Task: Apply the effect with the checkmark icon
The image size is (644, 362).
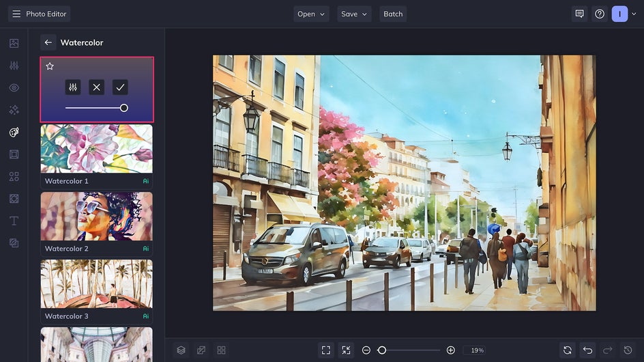Action: [x=120, y=87]
